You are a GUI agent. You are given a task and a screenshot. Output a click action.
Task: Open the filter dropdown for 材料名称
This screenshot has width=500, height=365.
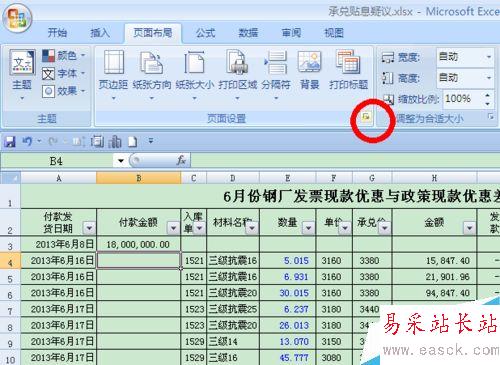[252, 228]
